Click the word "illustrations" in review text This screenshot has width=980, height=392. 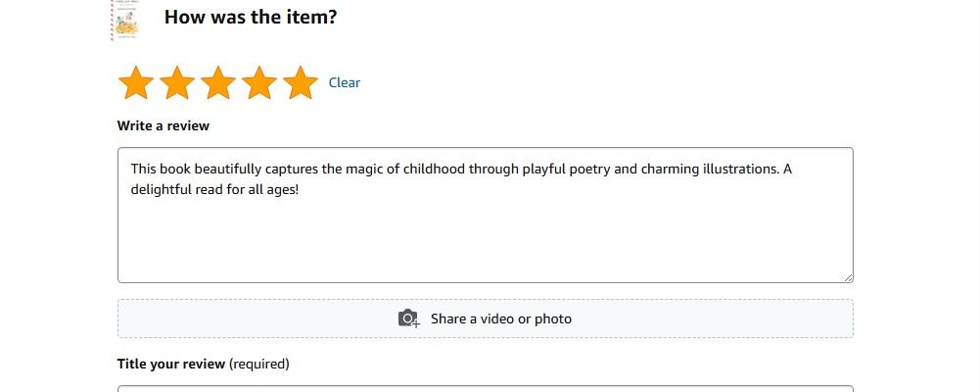point(744,169)
